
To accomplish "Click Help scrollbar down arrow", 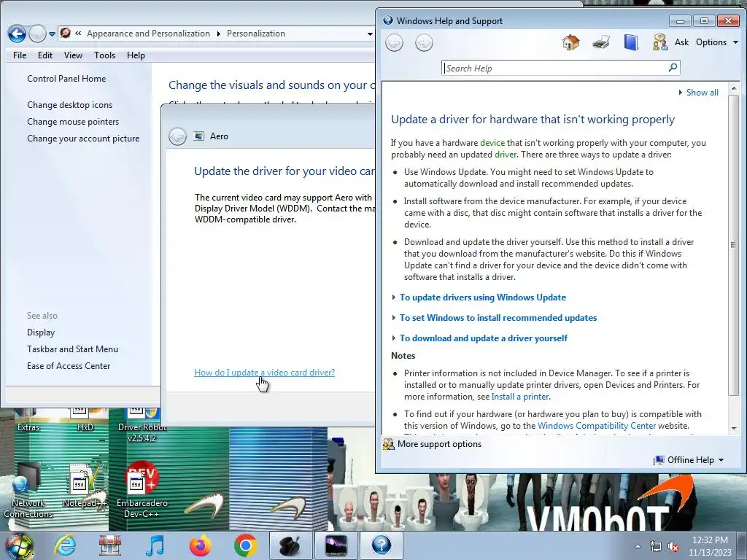I will [x=734, y=429].
